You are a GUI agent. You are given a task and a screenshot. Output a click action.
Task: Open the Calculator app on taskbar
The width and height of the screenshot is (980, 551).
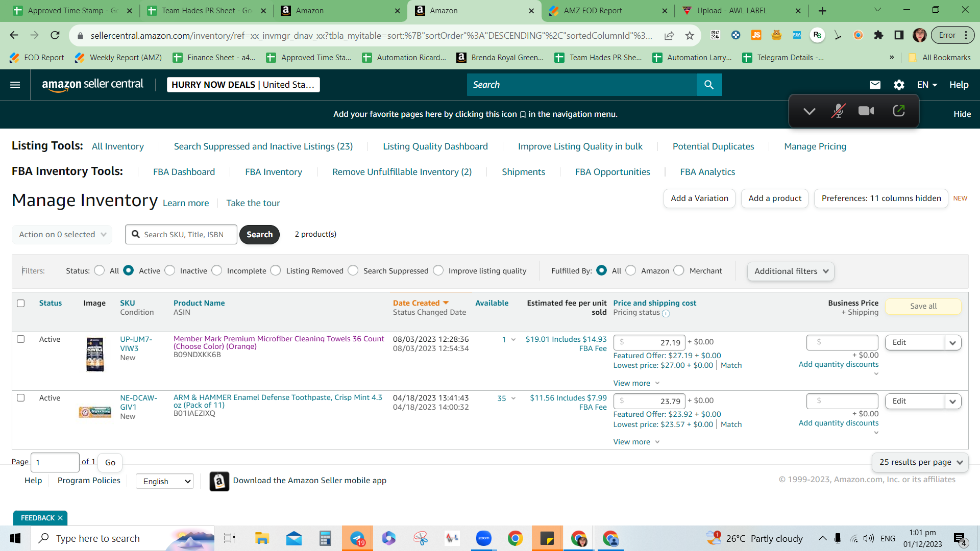pos(325,538)
